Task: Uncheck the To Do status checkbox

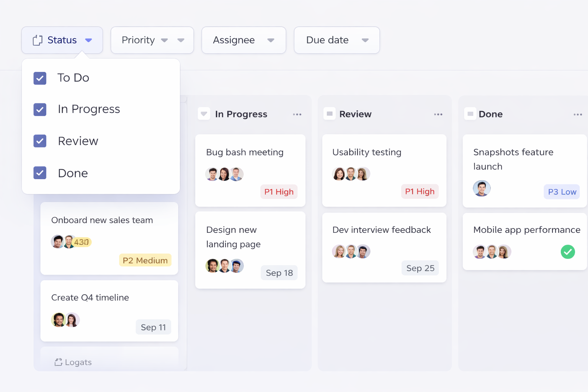Action: [x=40, y=78]
